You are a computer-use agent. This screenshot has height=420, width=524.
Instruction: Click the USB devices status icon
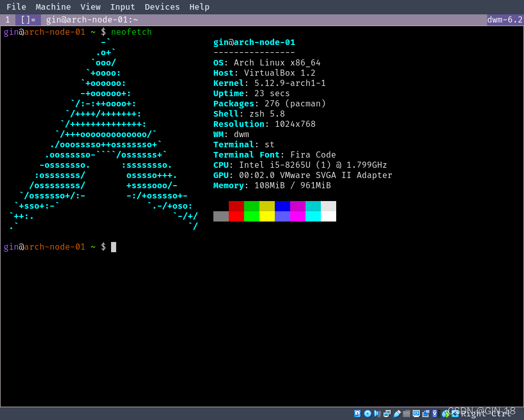(397, 414)
